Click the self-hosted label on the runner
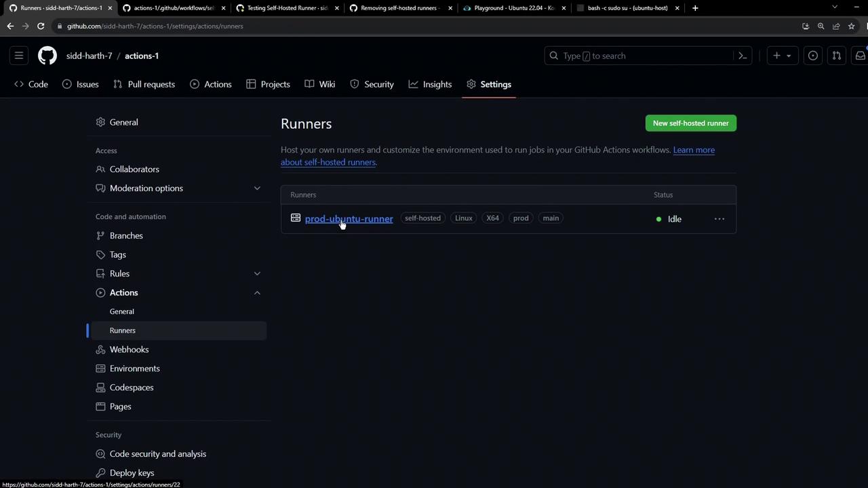 pyautogui.click(x=422, y=218)
